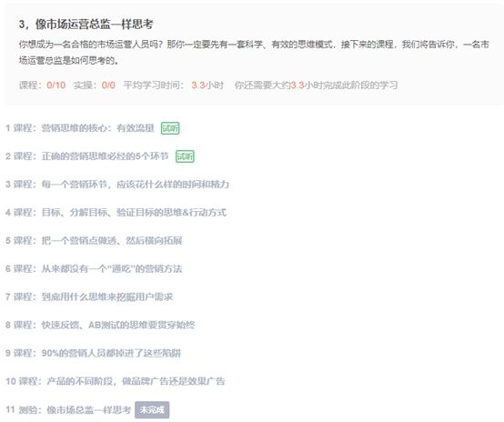Open course 9 90%的营销人员都掉进了这些陷阱
The width and height of the screenshot is (504, 422).
pos(93,353)
